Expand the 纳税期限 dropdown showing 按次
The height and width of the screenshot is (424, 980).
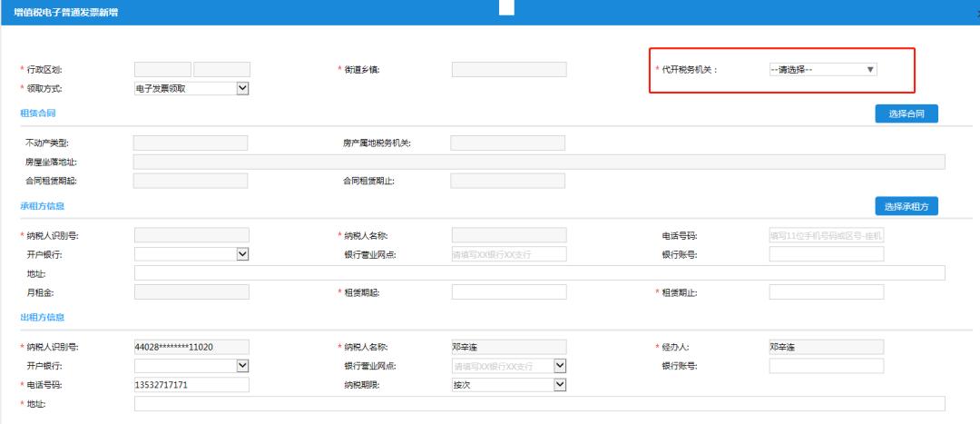(509, 384)
